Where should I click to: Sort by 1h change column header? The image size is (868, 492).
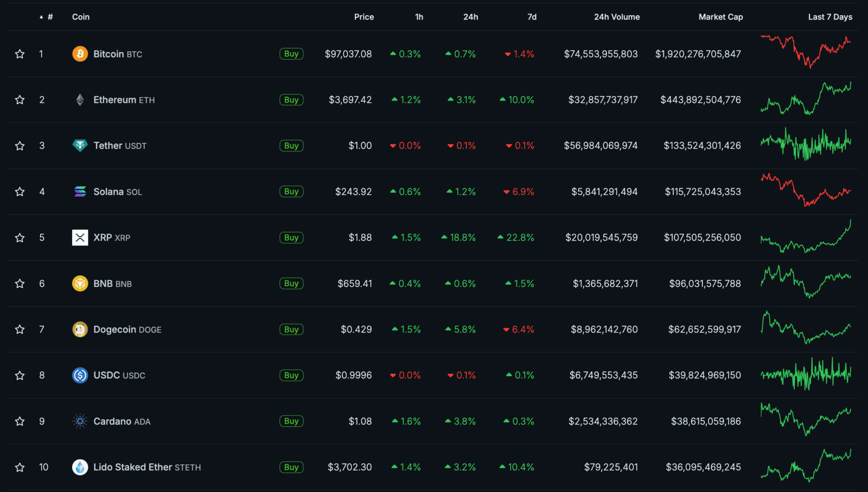tap(419, 17)
